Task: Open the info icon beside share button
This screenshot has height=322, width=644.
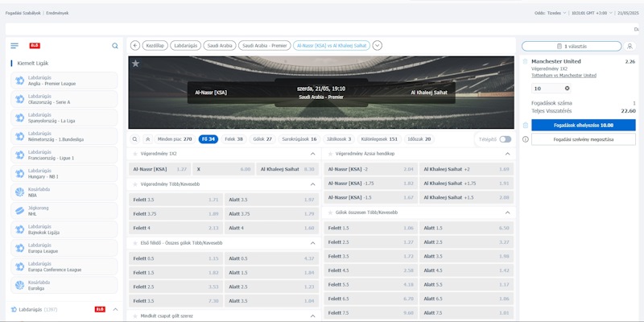Action: [x=526, y=139]
